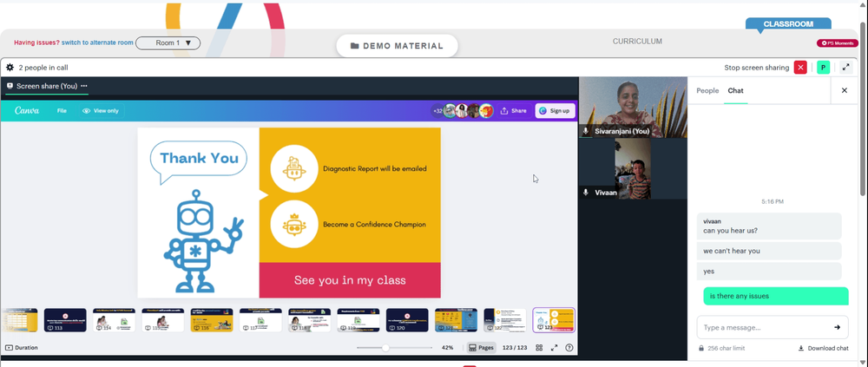
Task: Open the Canva help question mark
Action: pyautogui.click(x=569, y=348)
